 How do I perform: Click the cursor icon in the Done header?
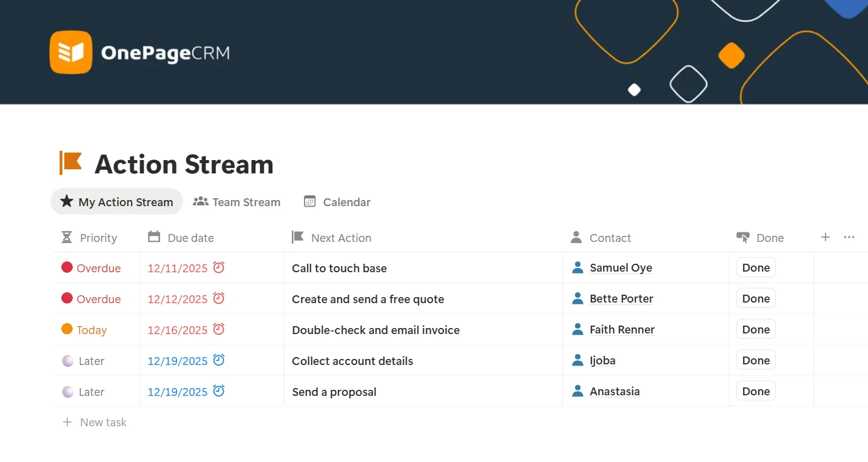click(743, 237)
